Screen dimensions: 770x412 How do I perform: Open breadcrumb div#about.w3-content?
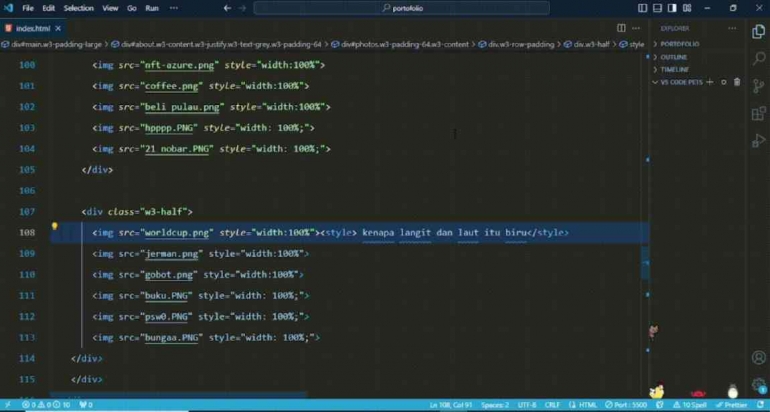[217, 44]
